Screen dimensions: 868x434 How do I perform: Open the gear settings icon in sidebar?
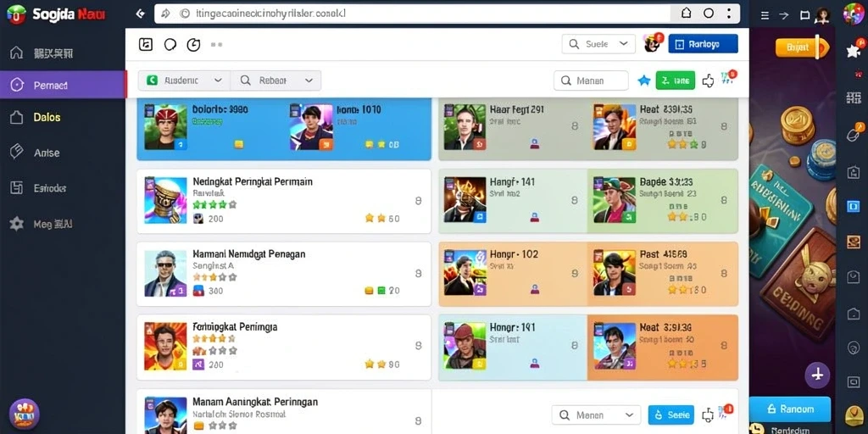point(17,224)
